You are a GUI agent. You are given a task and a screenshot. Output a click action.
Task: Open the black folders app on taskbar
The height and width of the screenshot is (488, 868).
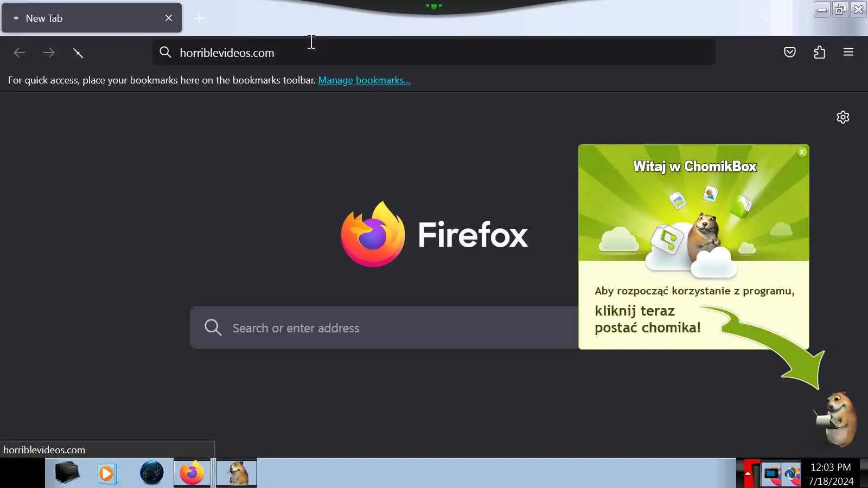pos(67,473)
